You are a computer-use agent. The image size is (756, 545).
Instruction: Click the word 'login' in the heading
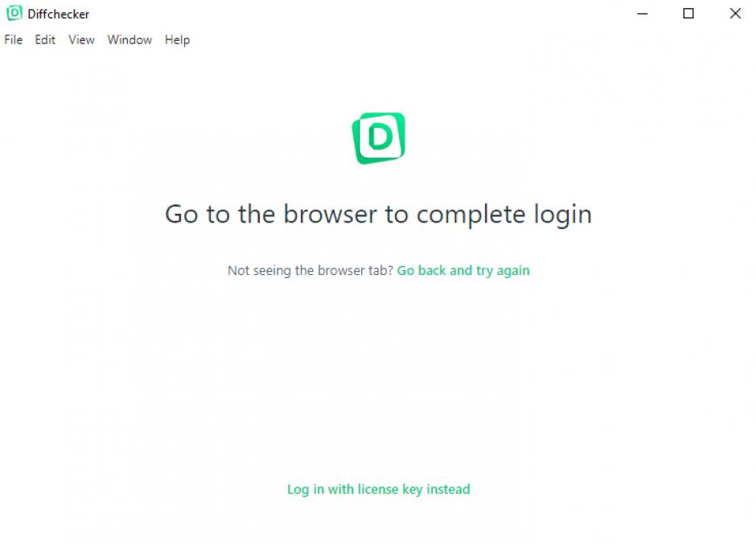tap(563, 215)
